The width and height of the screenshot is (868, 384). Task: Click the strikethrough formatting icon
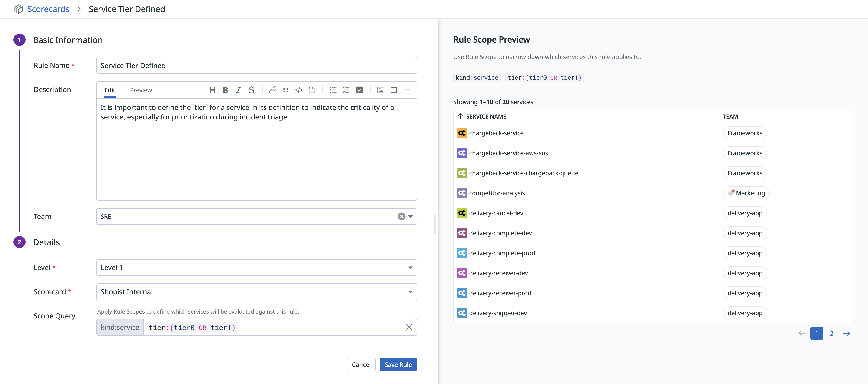pyautogui.click(x=251, y=90)
